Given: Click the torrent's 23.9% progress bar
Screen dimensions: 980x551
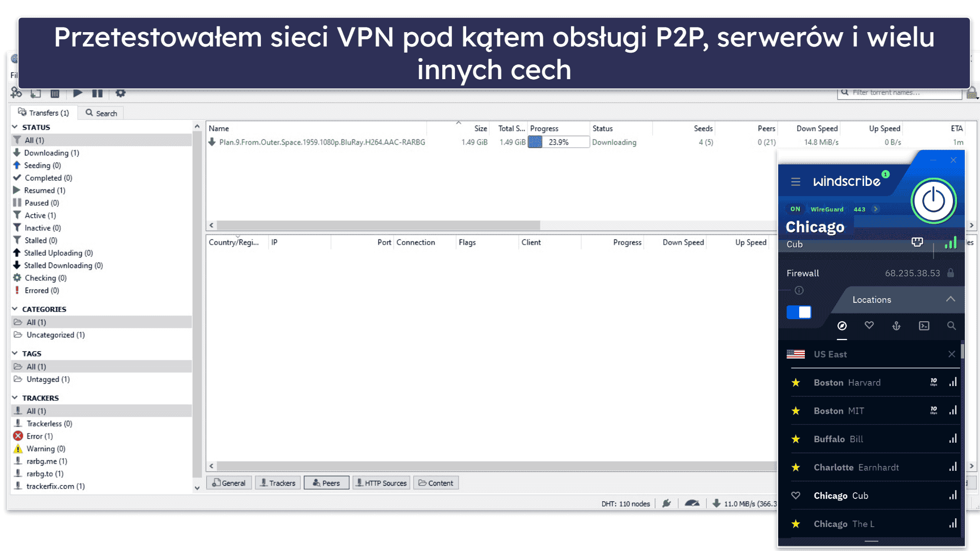Looking at the screenshot, I should pos(558,142).
